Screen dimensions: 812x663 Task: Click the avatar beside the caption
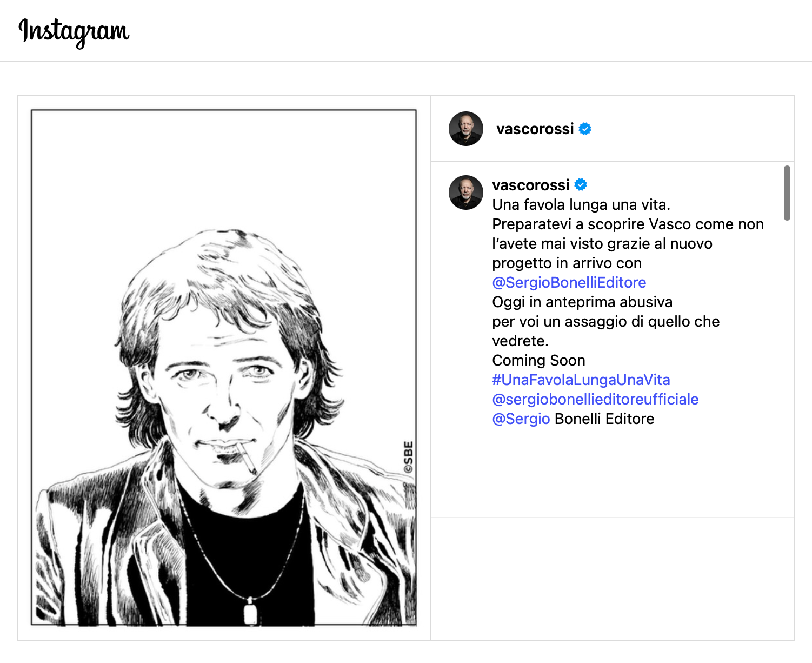tap(465, 193)
